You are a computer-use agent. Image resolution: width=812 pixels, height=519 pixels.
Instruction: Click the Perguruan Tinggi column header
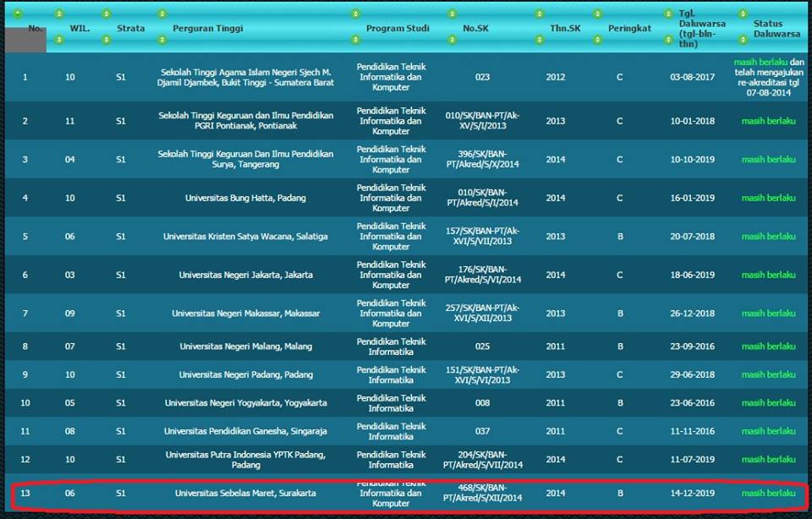(208, 28)
